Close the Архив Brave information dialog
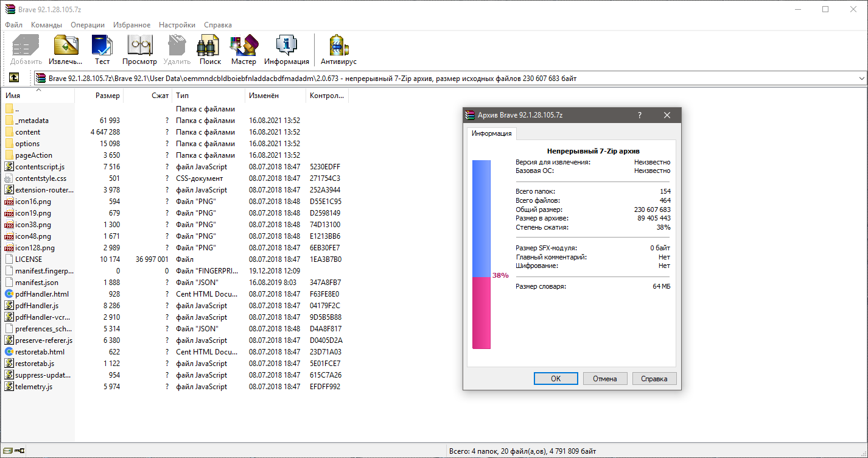This screenshot has height=458, width=868. pos(667,115)
